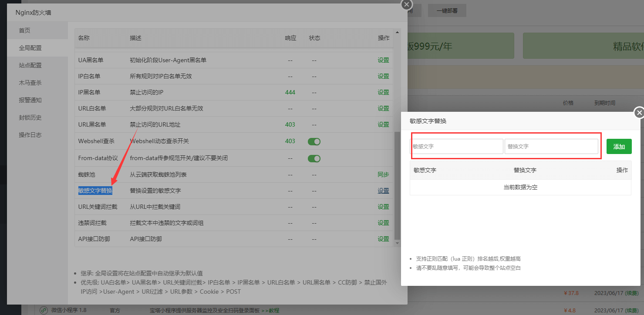Click the 403 response code of Webshell查杀
This screenshot has width=644, height=315.
pyautogui.click(x=290, y=141)
